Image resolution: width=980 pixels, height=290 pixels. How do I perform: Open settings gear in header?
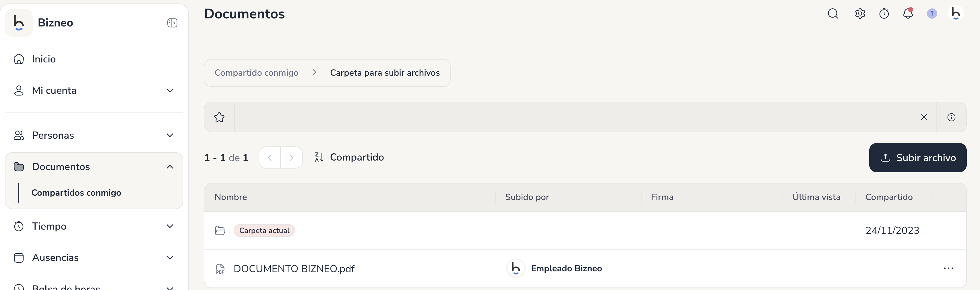[x=860, y=14]
